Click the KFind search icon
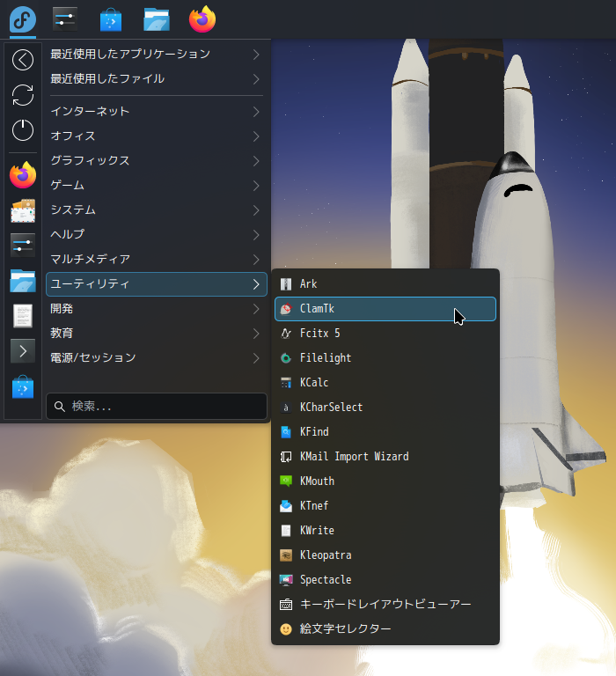This screenshot has width=616, height=676. coord(286,432)
